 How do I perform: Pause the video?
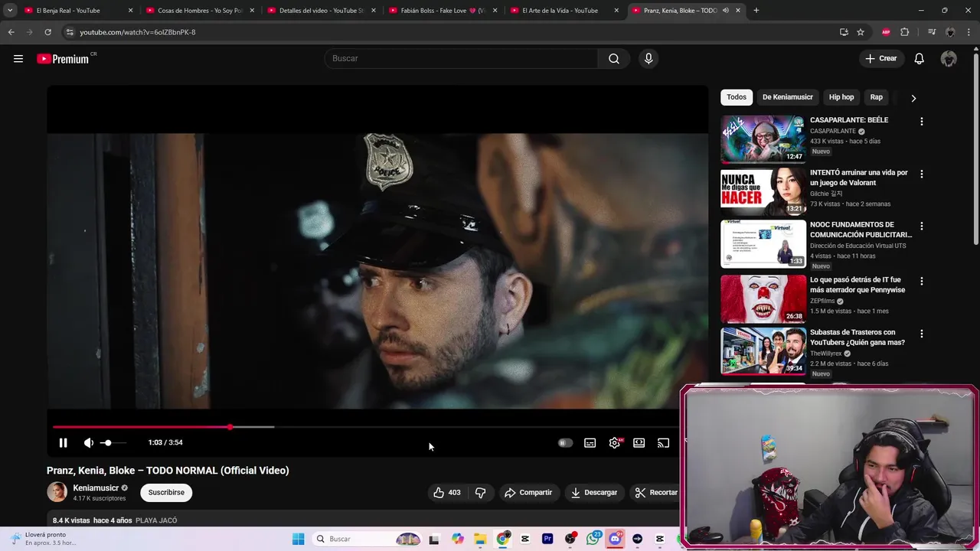click(x=64, y=442)
